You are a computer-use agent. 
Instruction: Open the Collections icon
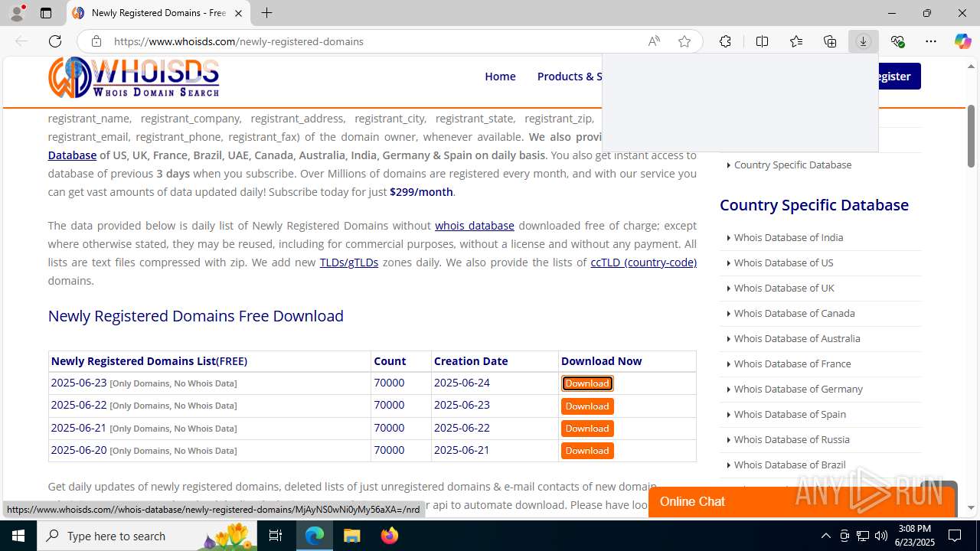(x=830, y=41)
